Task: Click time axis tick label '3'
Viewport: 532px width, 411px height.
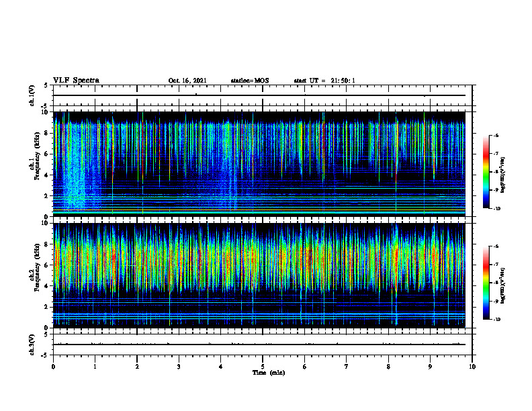Action: pyautogui.click(x=179, y=367)
